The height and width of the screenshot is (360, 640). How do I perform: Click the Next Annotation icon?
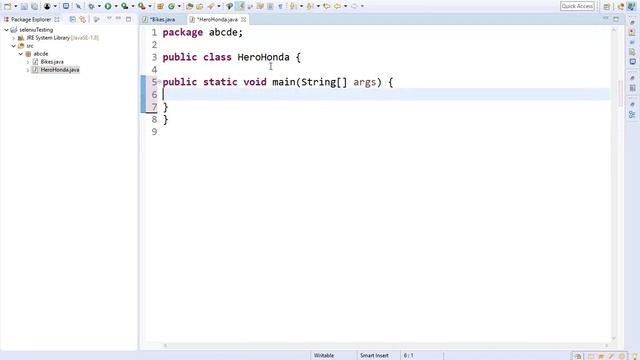coord(293,6)
